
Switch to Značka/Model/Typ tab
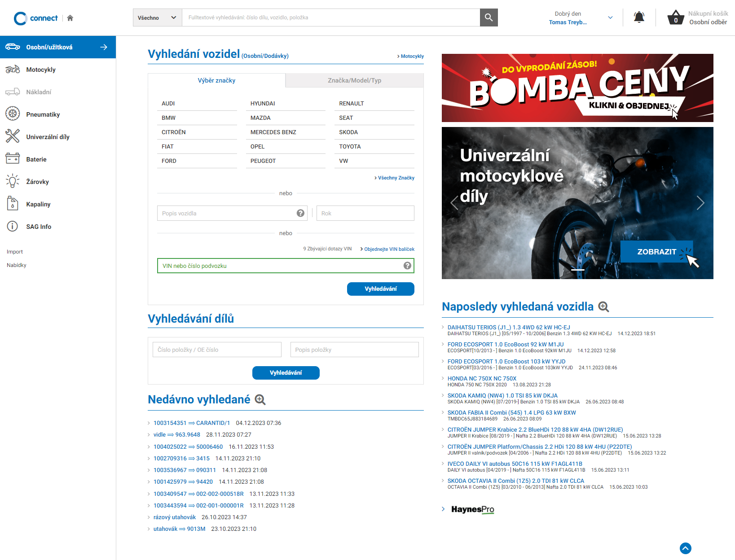(354, 80)
